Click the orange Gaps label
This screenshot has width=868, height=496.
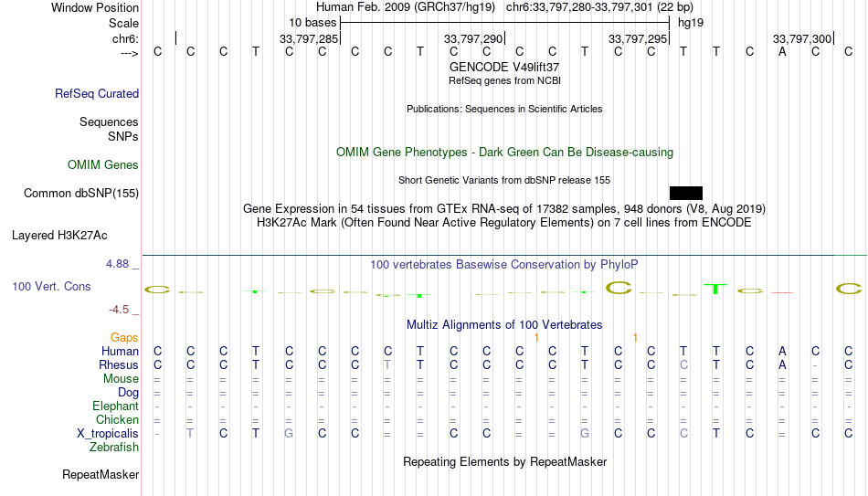pos(124,338)
